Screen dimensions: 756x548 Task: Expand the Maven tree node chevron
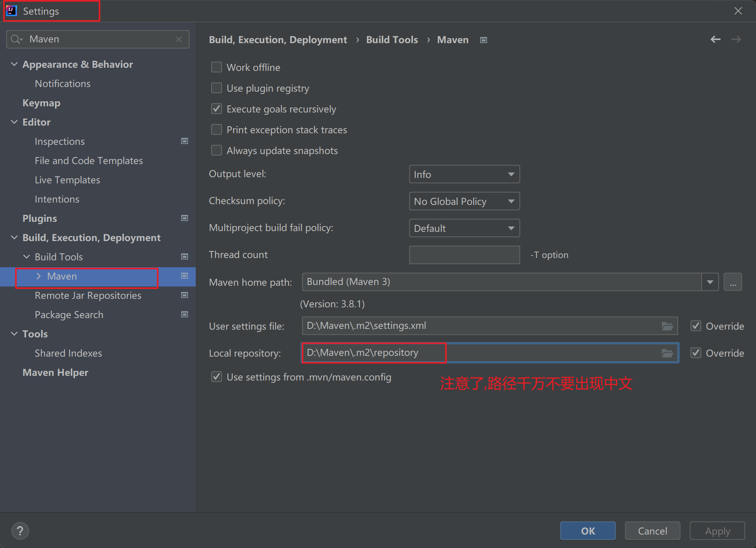pos(39,276)
